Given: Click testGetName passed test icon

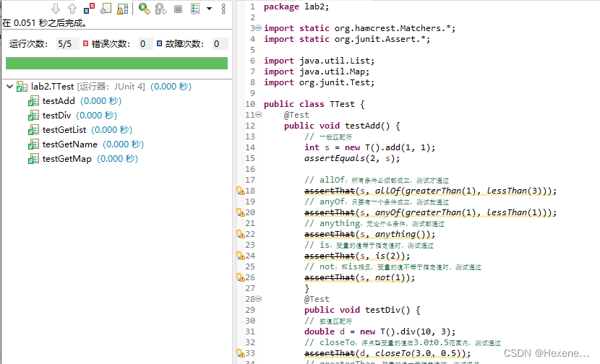Looking at the screenshot, I should point(33,144).
